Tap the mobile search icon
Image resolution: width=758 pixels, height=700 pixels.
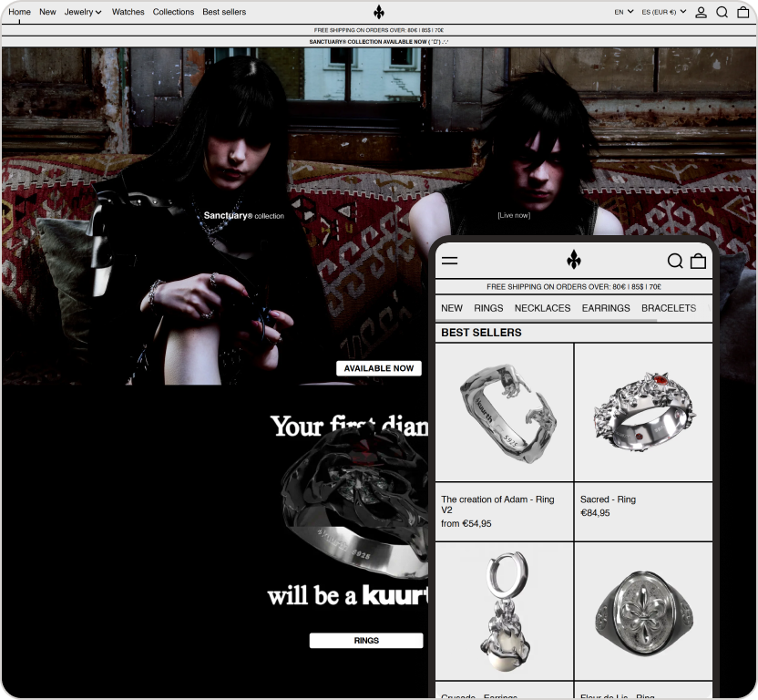coord(675,261)
